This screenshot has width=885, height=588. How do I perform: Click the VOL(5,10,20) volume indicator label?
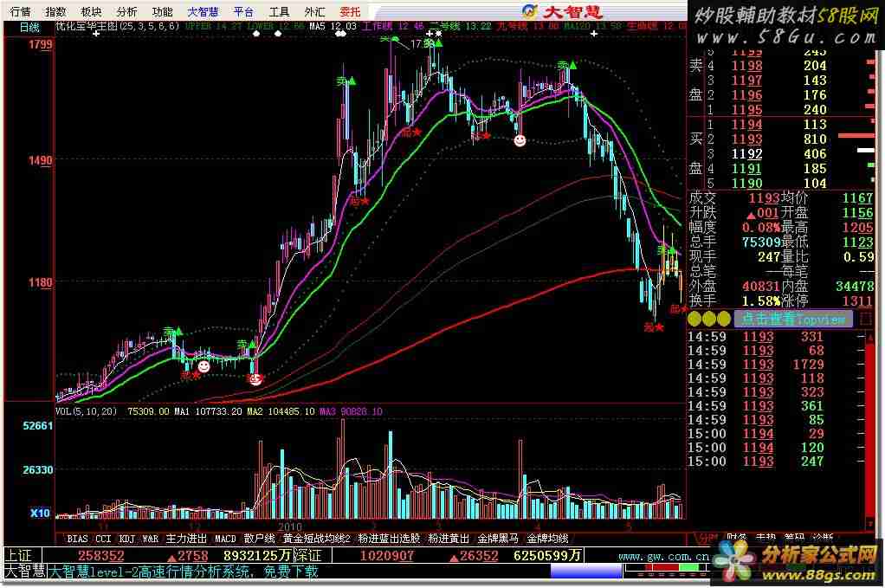coord(87,411)
